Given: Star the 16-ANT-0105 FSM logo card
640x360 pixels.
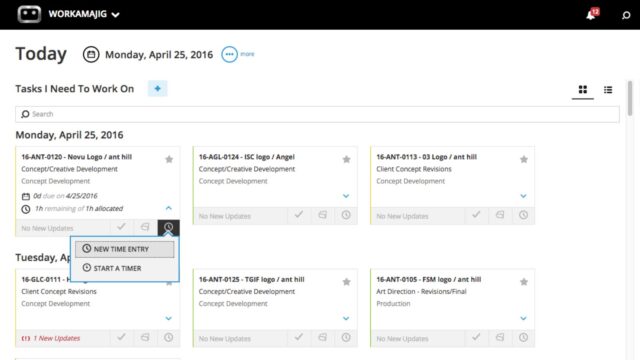Looking at the screenshot, I should click(524, 282).
